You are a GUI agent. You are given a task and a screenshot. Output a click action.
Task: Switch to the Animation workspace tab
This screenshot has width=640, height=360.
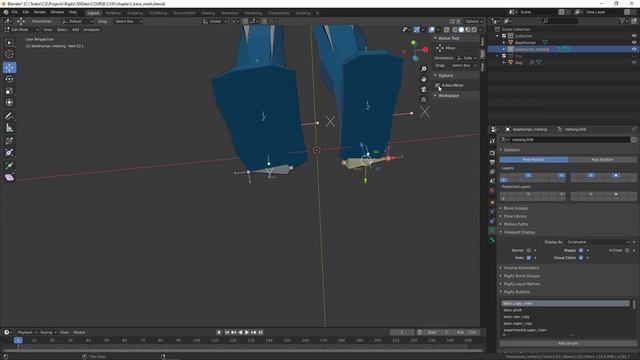click(x=230, y=13)
